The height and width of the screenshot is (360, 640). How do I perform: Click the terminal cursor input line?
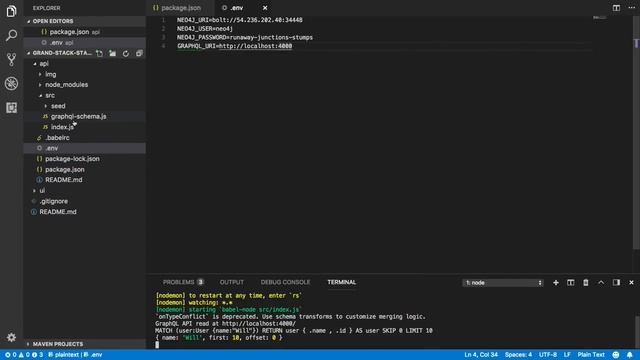(x=157, y=345)
